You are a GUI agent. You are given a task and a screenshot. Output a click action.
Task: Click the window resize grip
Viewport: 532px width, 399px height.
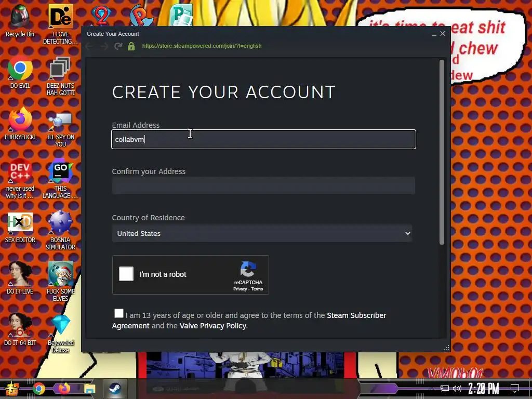pyautogui.click(x=446, y=348)
